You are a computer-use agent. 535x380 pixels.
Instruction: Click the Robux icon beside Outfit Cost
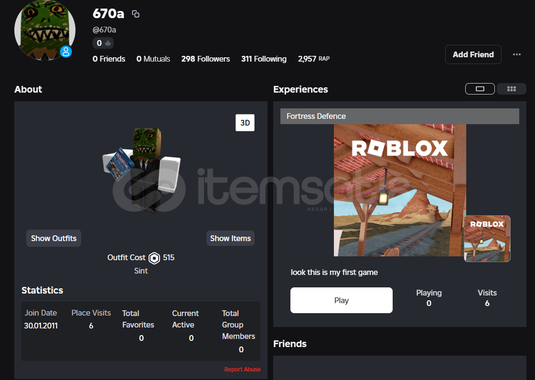154,258
